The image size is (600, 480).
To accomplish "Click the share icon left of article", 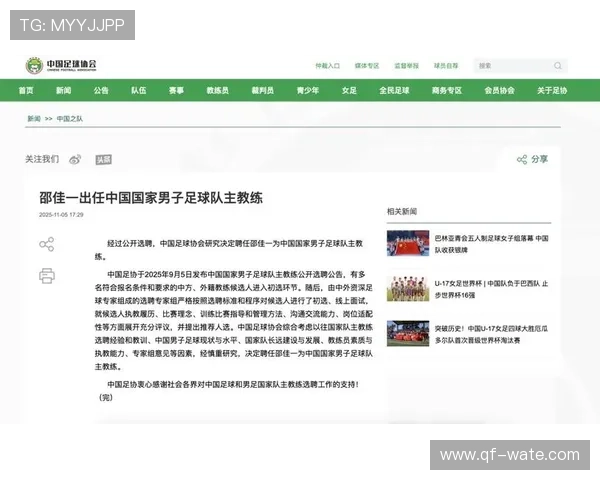I will [47, 244].
